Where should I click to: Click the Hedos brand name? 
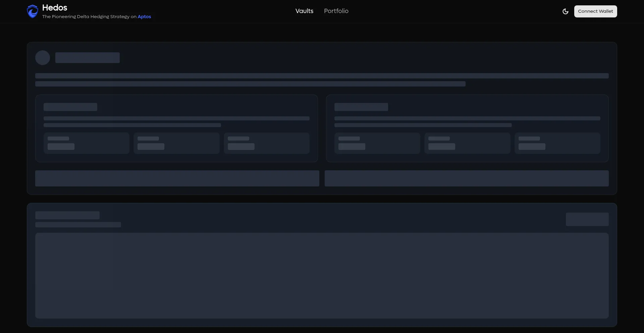point(55,8)
